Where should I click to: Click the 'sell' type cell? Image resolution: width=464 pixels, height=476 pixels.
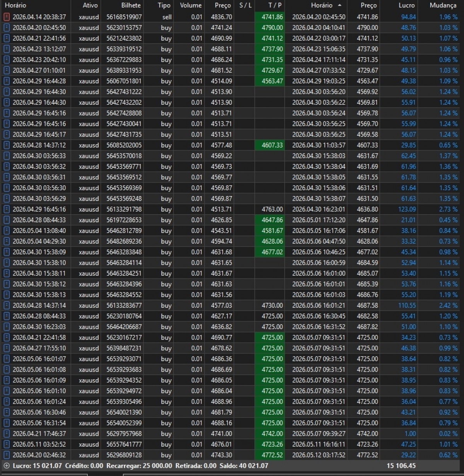tap(167, 17)
